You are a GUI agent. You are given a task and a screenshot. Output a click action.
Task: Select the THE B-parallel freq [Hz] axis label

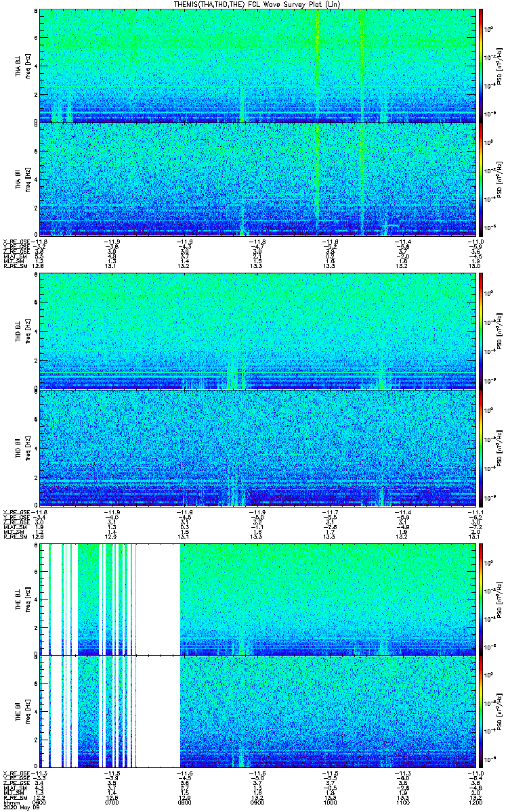coord(29,711)
